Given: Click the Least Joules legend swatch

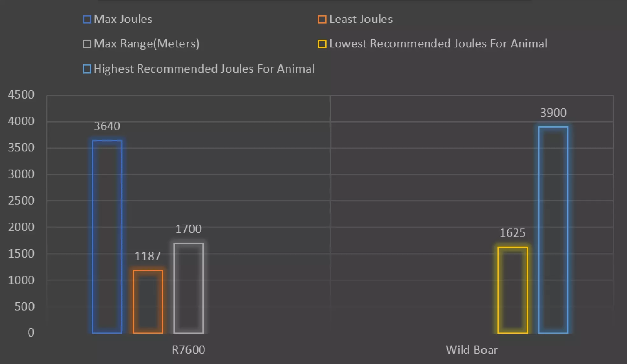Looking at the screenshot, I should click(322, 19).
